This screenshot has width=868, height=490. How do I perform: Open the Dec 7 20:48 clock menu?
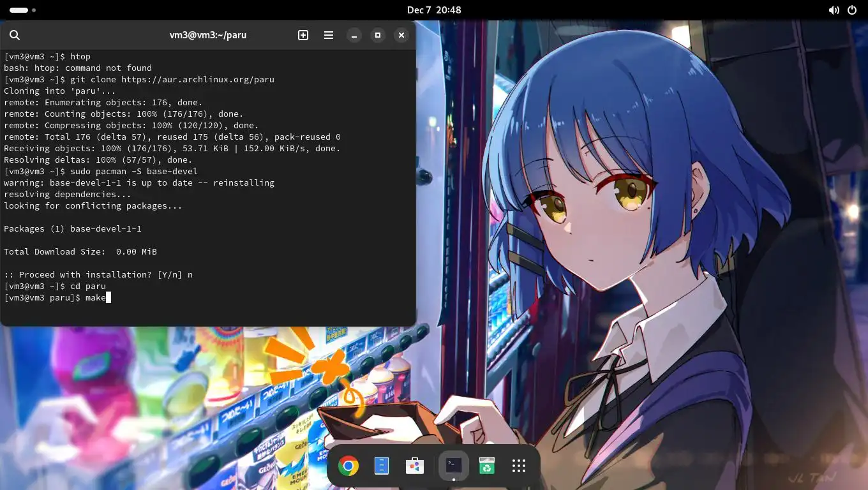point(434,10)
